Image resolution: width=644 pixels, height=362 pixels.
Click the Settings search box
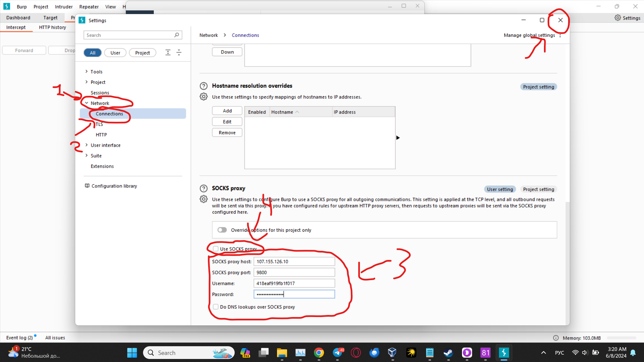(x=133, y=35)
